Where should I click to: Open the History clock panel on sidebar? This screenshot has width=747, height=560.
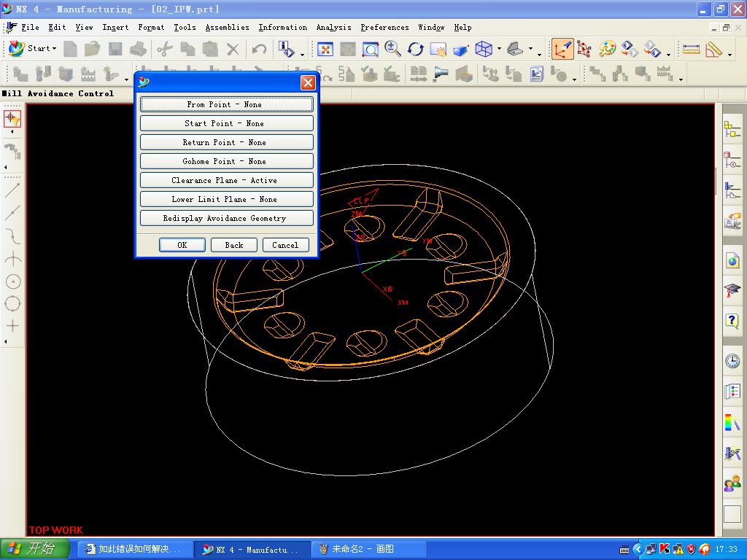click(732, 361)
